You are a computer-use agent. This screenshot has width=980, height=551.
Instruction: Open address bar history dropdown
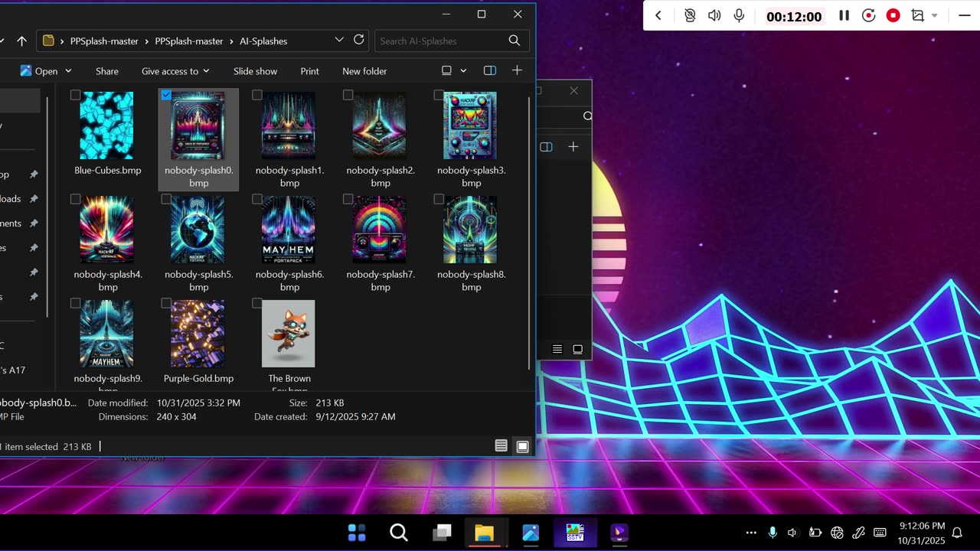point(339,41)
